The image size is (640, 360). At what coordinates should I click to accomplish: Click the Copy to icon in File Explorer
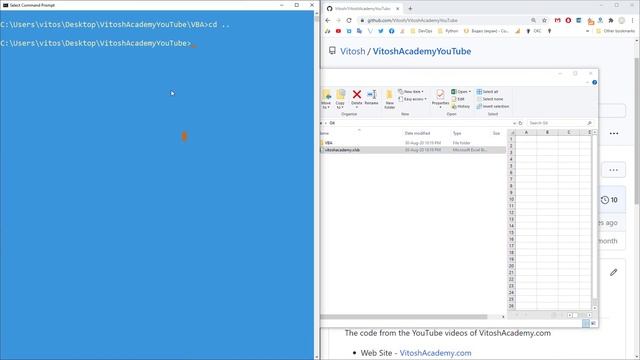click(340, 95)
